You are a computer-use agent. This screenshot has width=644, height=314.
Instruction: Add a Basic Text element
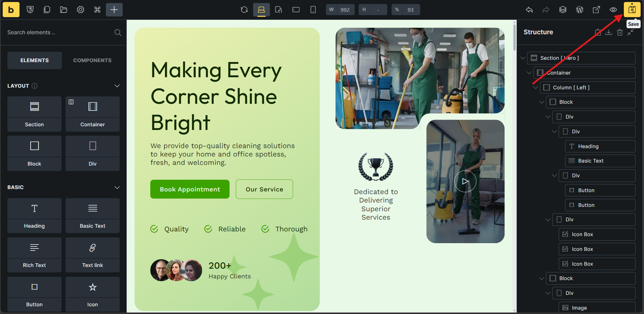coord(92,216)
